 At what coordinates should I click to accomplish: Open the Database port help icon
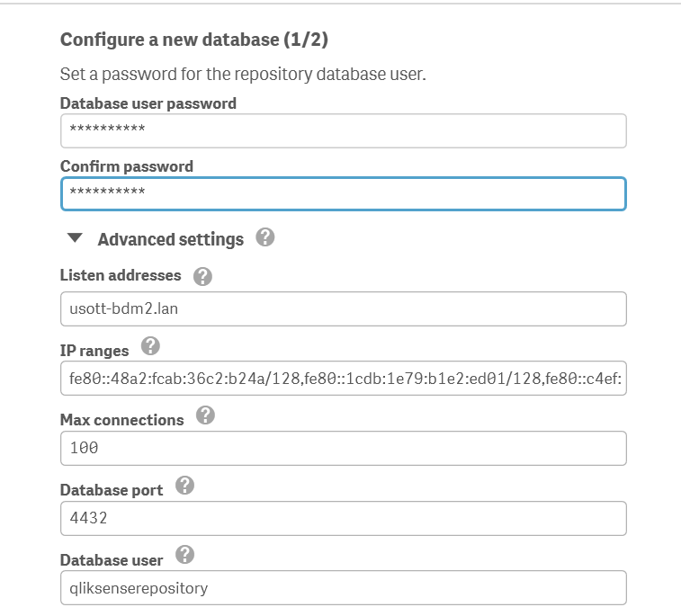[184, 486]
